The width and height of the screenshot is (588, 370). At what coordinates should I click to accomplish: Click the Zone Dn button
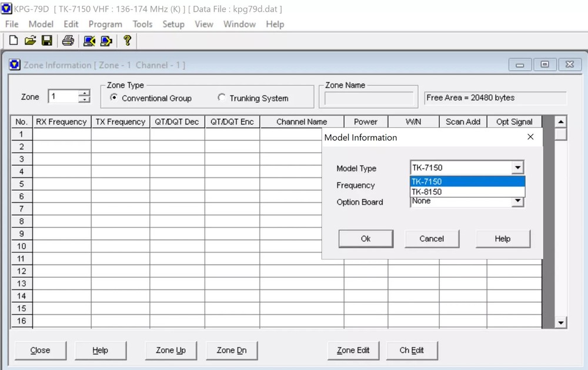click(231, 350)
